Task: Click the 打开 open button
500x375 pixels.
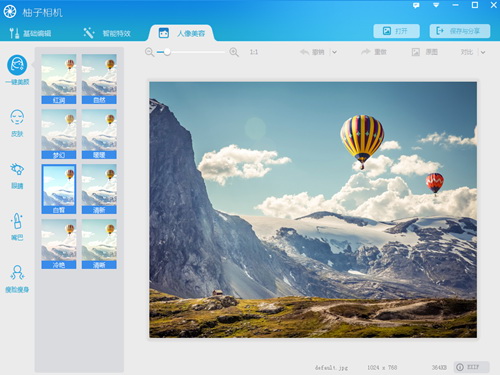Action: click(x=396, y=31)
